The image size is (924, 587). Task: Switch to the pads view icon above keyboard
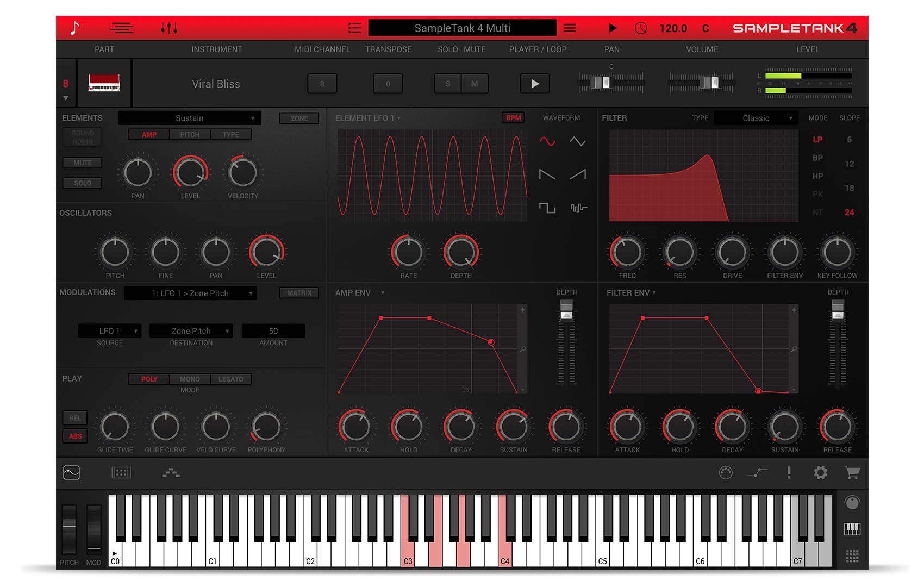[121, 473]
